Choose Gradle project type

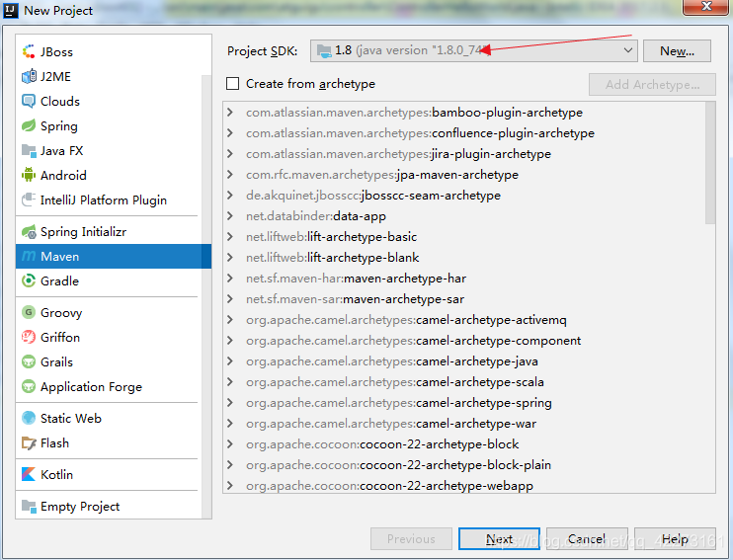pos(109,280)
